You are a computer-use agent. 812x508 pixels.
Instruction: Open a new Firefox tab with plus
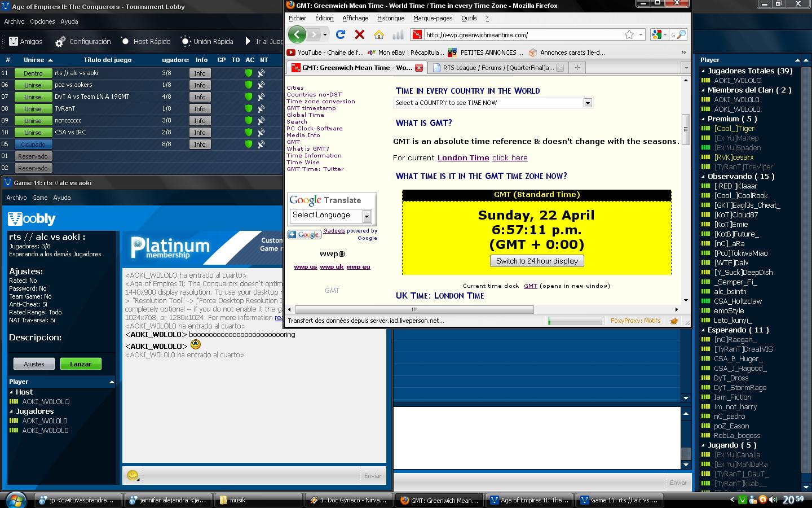[577, 68]
